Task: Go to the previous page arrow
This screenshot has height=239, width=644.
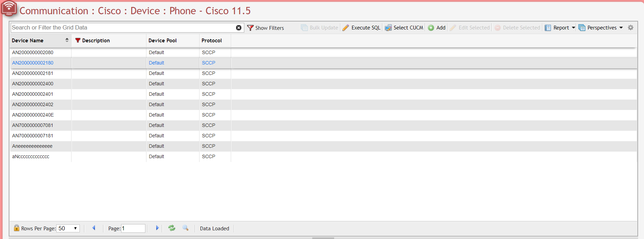Action: tap(94, 228)
